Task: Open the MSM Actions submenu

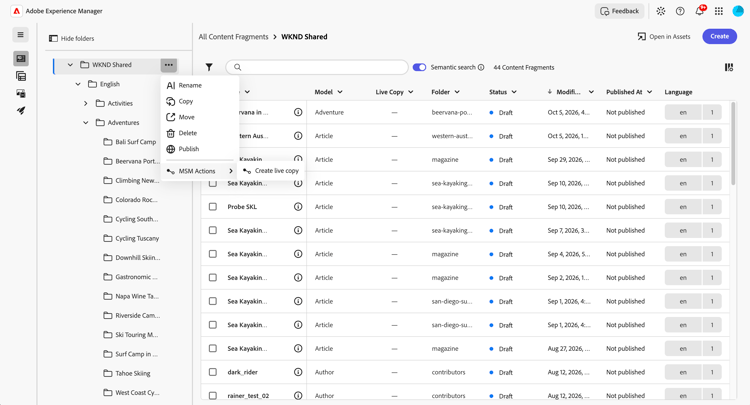Action: (199, 171)
